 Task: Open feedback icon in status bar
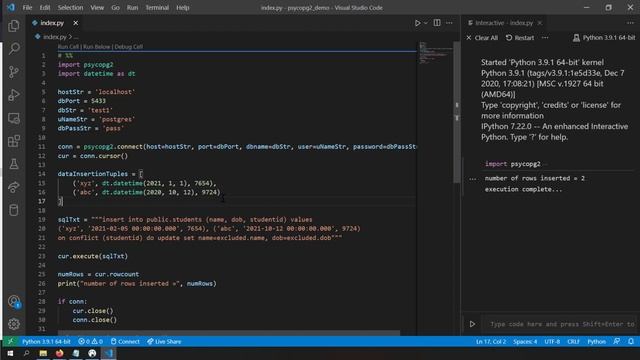tap(617, 341)
